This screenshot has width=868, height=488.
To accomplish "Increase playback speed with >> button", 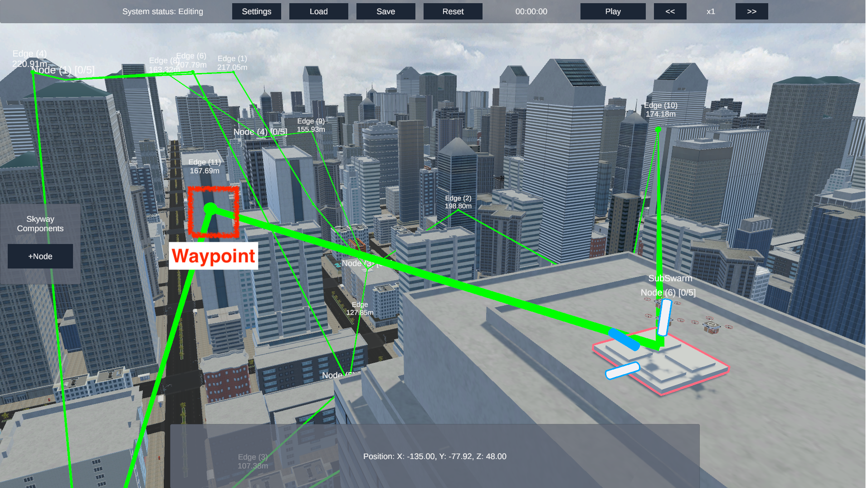I will pos(751,11).
